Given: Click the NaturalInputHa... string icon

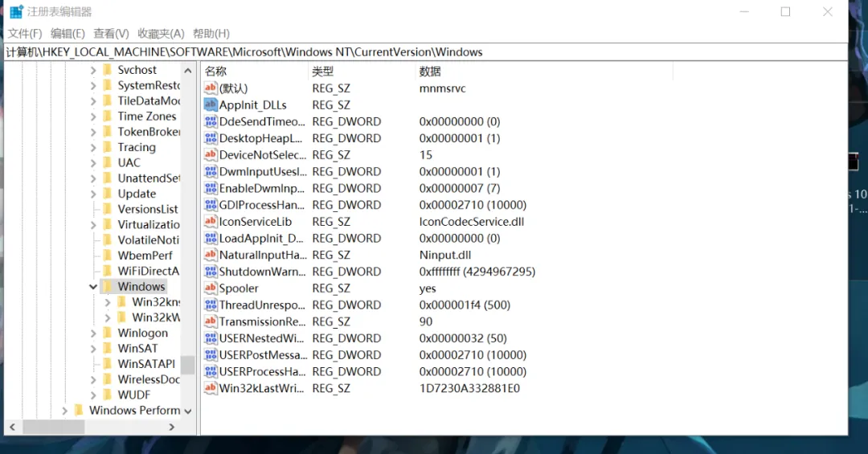Looking at the screenshot, I should [x=211, y=255].
